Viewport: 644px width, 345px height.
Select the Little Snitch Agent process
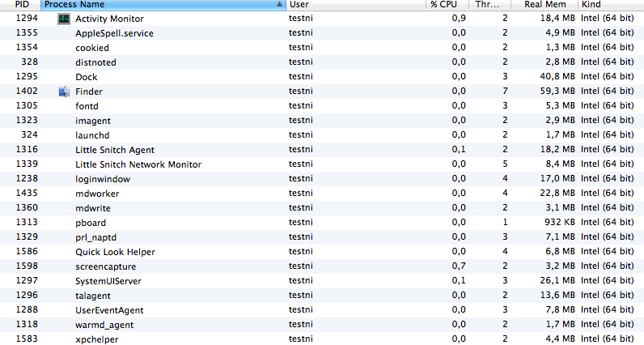(115, 150)
